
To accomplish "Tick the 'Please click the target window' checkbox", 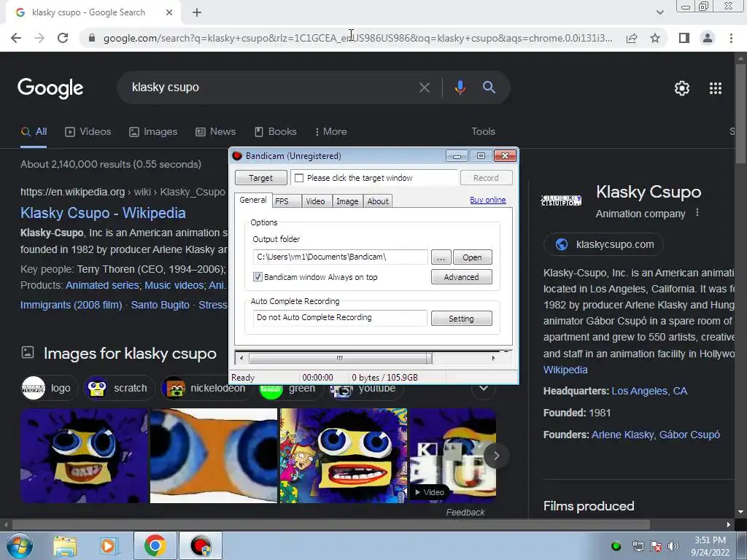I will 299,178.
